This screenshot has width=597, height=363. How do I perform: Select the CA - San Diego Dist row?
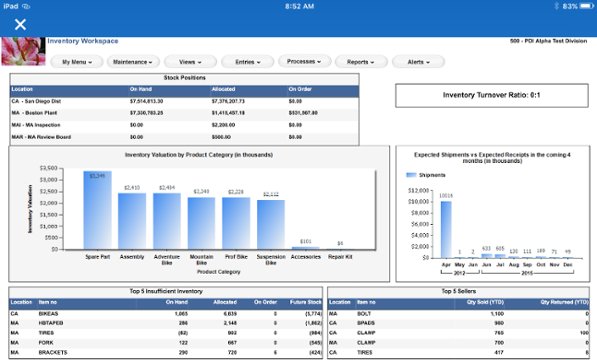tap(184, 101)
